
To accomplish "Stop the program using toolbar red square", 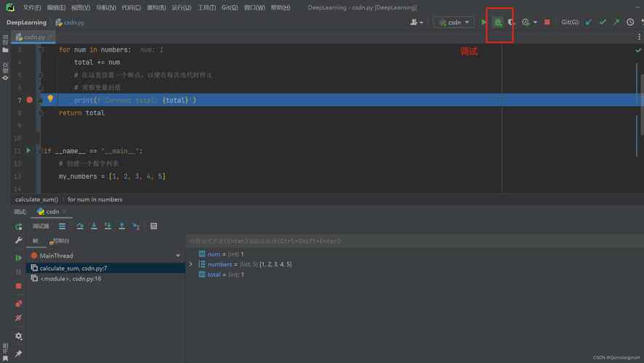I will tap(547, 23).
